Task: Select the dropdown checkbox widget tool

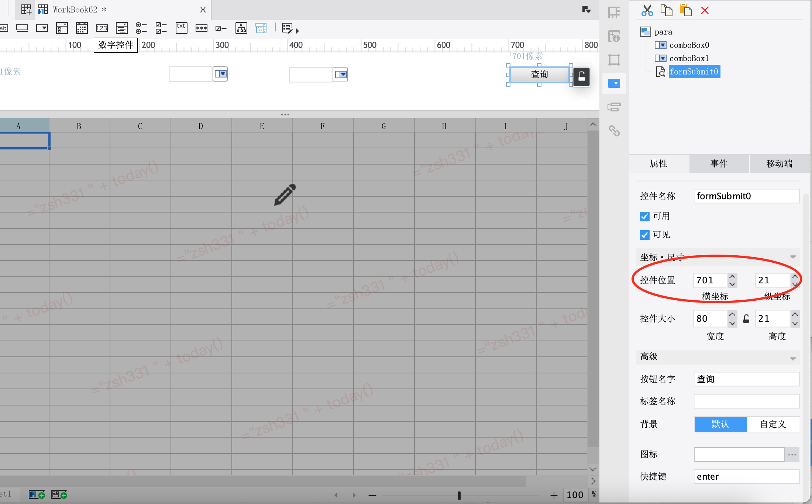Action: pyautogui.click(x=62, y=28)
